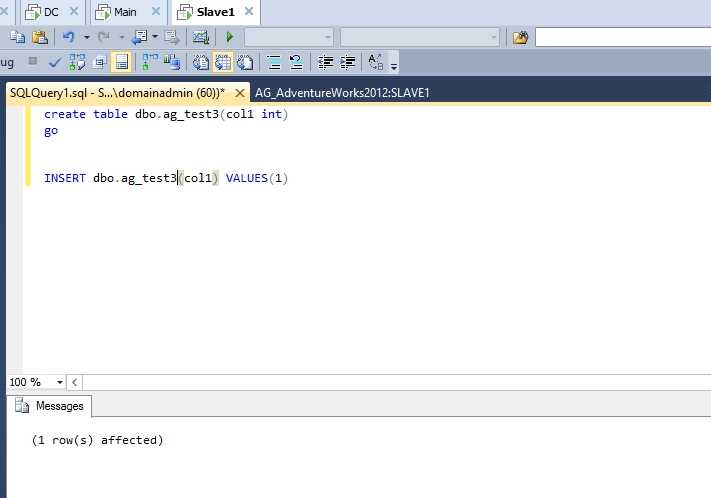Viewport: 711px width, 498px height.
Task: Click the Navigate Forward icon
Action: [172, 37]
